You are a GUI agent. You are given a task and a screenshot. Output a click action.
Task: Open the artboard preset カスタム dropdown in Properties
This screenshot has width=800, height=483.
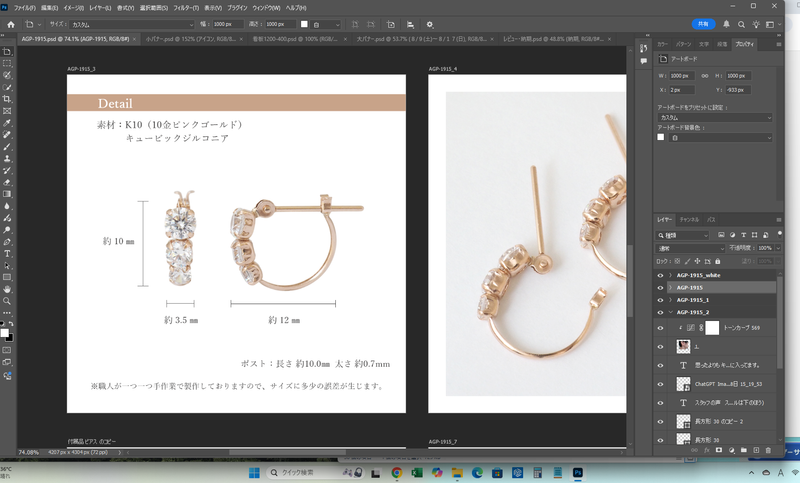pyautogui.click(x=714, y=118)
